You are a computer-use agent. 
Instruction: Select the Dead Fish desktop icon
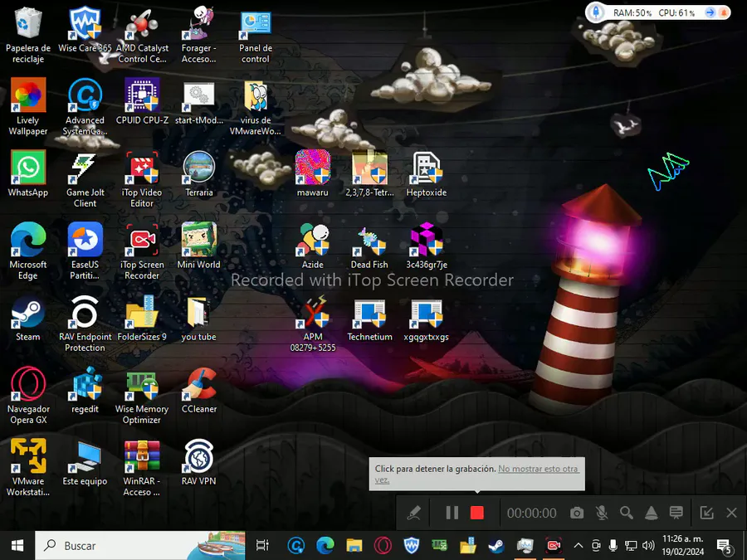(369, 246)
